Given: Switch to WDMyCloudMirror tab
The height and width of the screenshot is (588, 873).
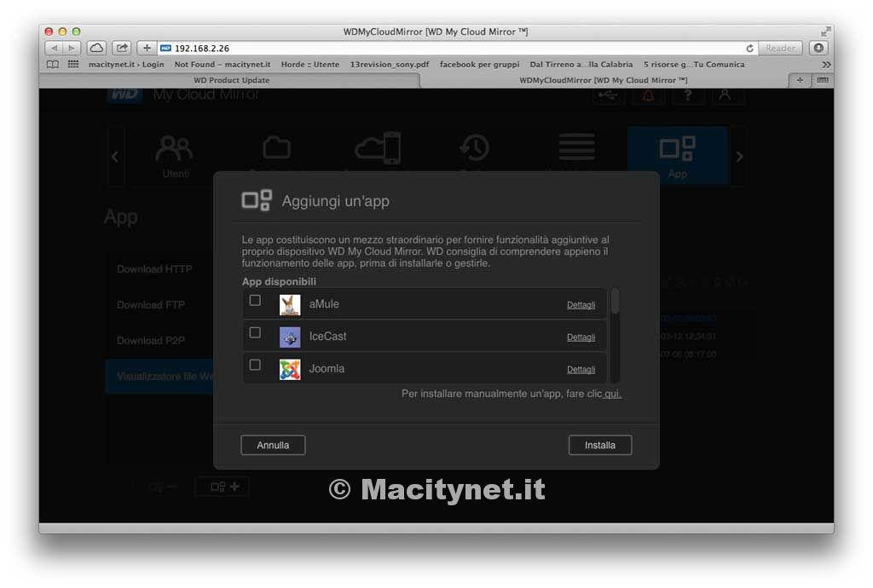Looking at the screenshot, I should click(x=604, y=80).
